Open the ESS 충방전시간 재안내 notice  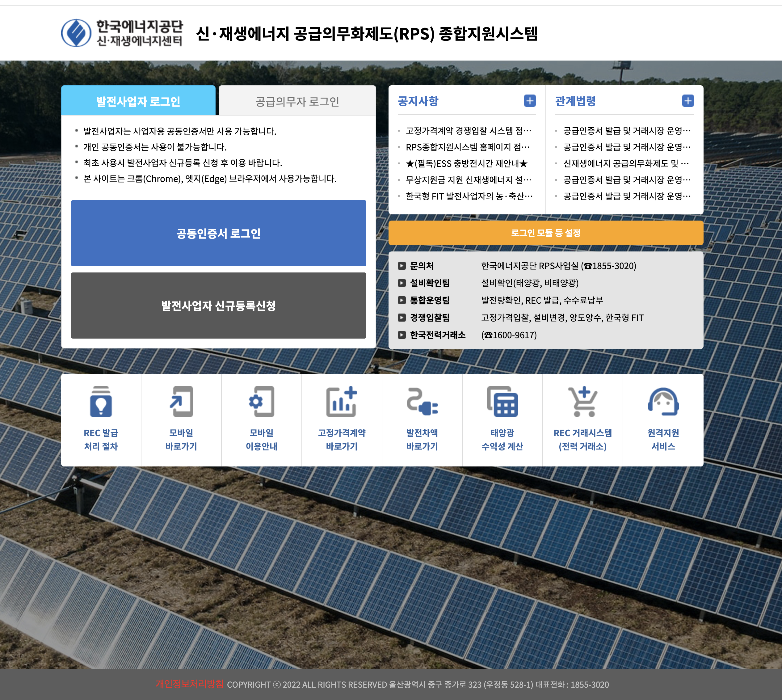pos(466,163)
